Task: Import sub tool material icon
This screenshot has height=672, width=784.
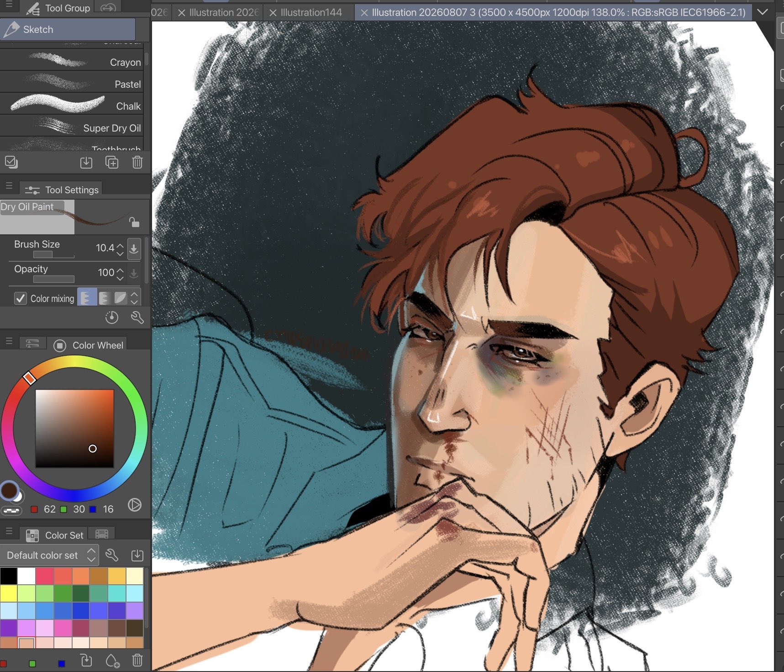Action: (x=86, y=162)
